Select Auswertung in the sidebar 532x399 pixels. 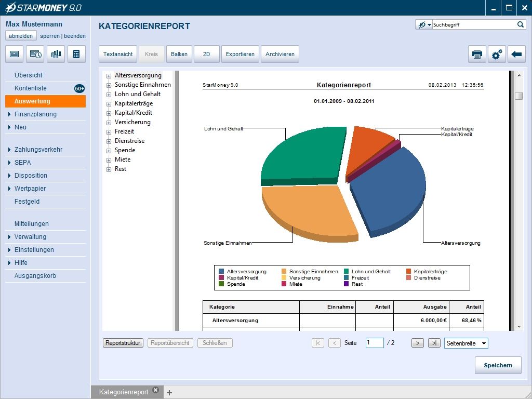pyautogui.click(x=46, y=101)
